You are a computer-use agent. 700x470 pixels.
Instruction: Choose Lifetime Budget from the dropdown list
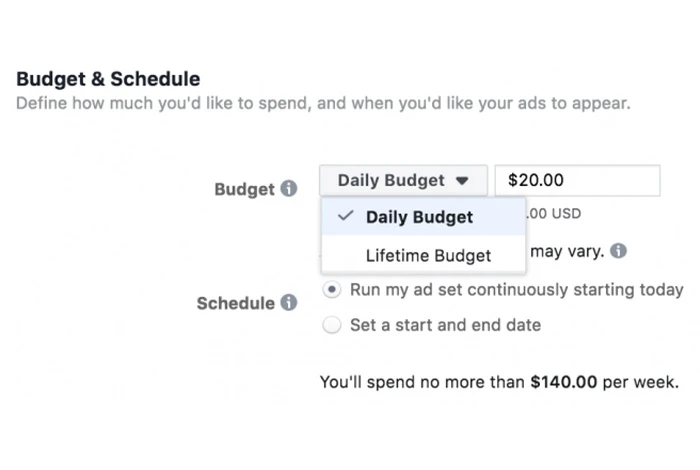tap(428, 255)
